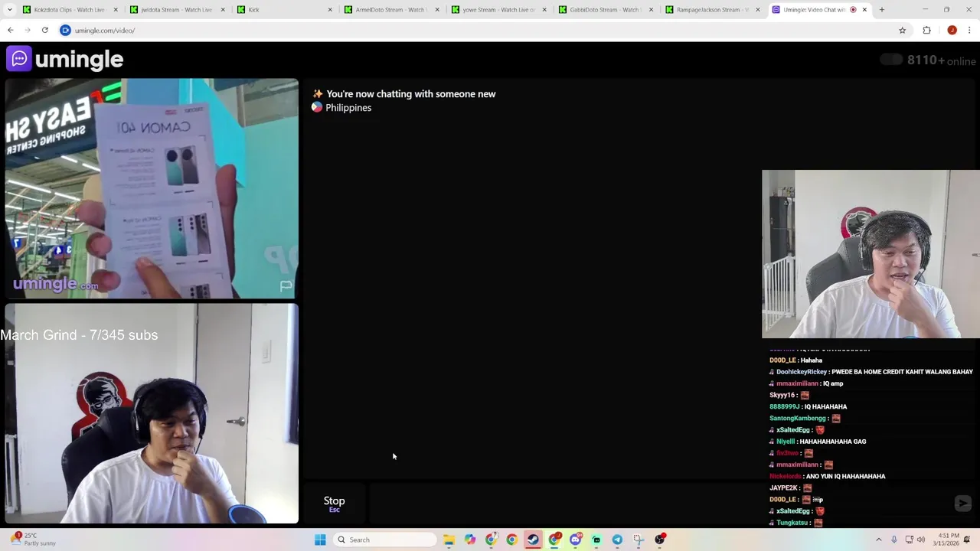Click the 'March Grind - 7/345 subs' overlay text
The image size is (980, 551).
click(x=80, y=335)
